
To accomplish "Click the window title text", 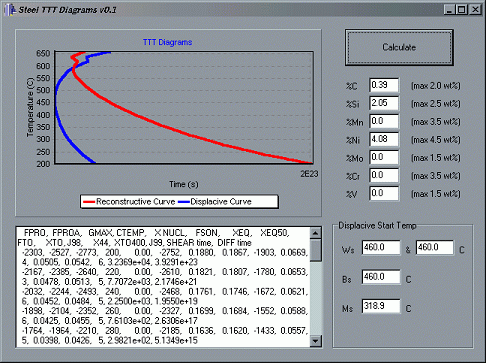I will pyautogui.click(x=68, y=10).
